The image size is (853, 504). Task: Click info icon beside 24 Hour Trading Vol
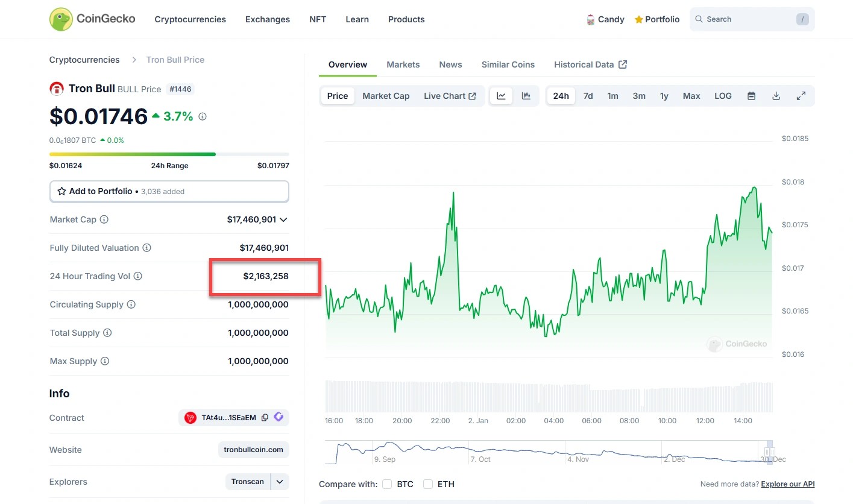point(138,276)
